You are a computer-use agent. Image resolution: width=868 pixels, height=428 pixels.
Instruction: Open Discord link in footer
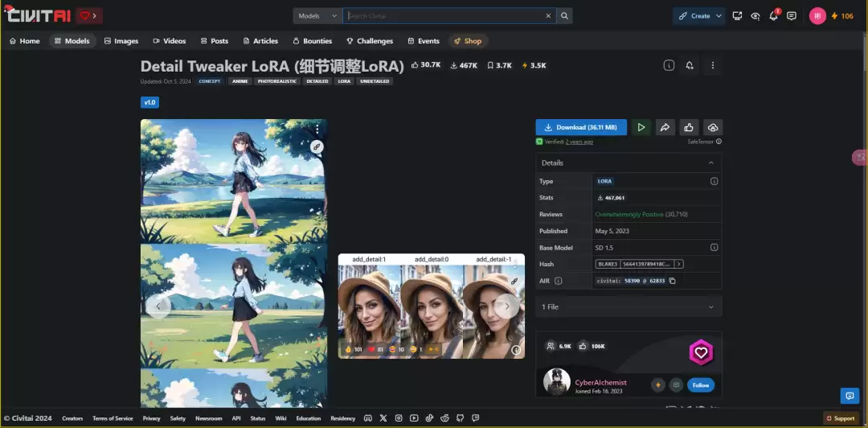tap(367, 418)
